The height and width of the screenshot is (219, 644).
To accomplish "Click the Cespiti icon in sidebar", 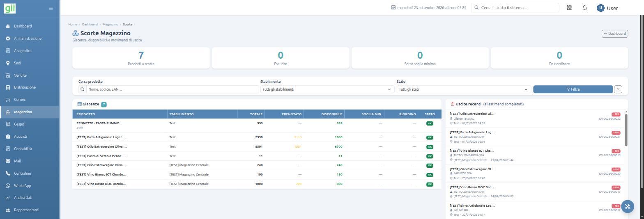I will pyautogui.click(x=8, y=124).
